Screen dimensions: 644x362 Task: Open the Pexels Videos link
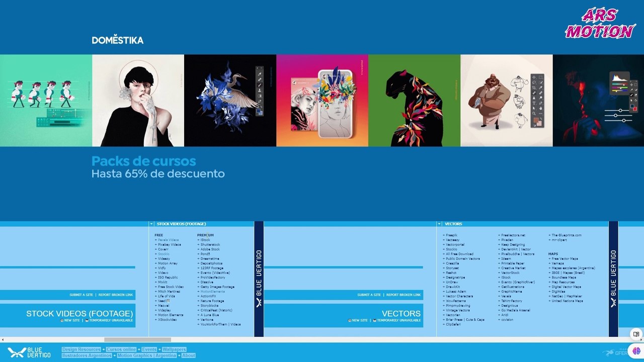(x=168, y=240)
